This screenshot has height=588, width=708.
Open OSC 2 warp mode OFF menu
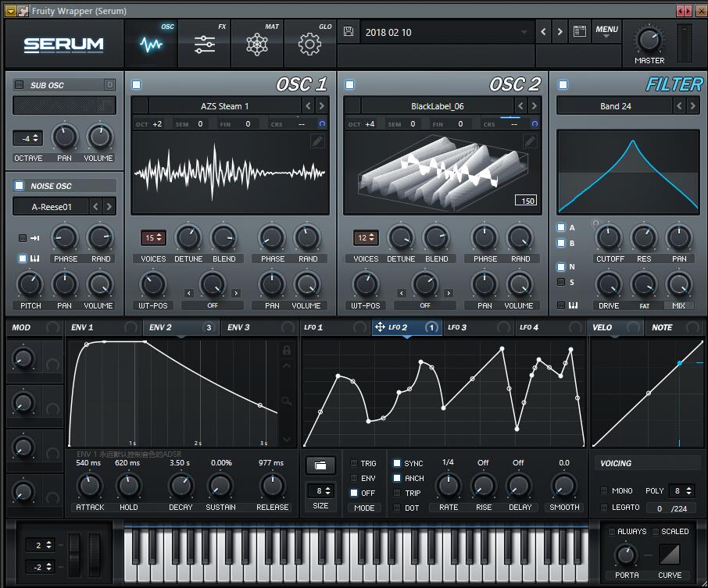(x=425, y=305)
